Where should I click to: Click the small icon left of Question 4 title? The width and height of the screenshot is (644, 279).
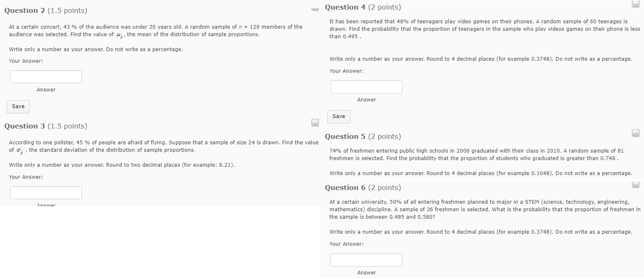tap(315, 8)
